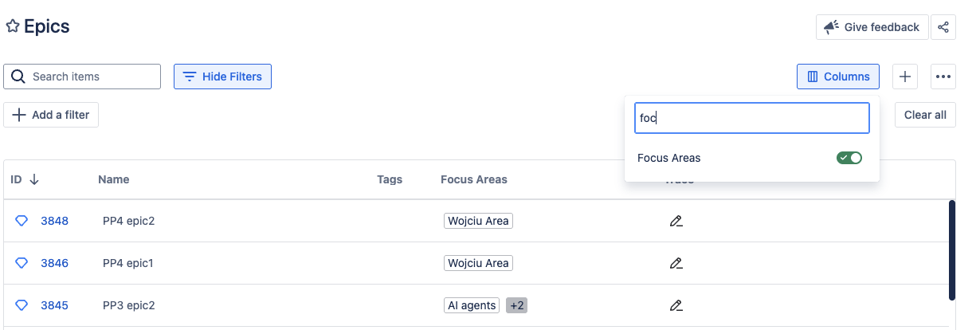Open epic link 3848

click(54, 221)
